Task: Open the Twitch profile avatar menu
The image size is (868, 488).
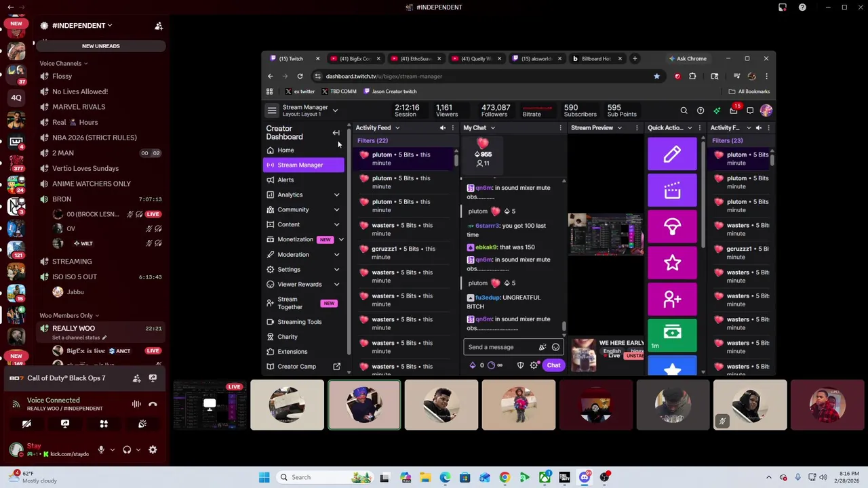Action: [x=766, y=110]
